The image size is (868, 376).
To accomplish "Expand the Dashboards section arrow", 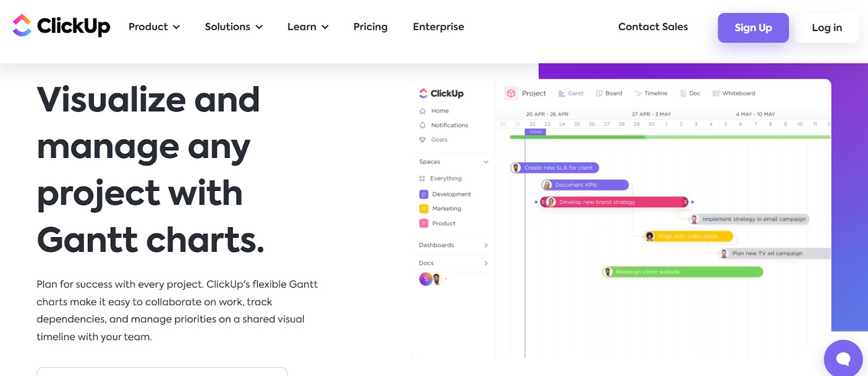I will 486,245.
